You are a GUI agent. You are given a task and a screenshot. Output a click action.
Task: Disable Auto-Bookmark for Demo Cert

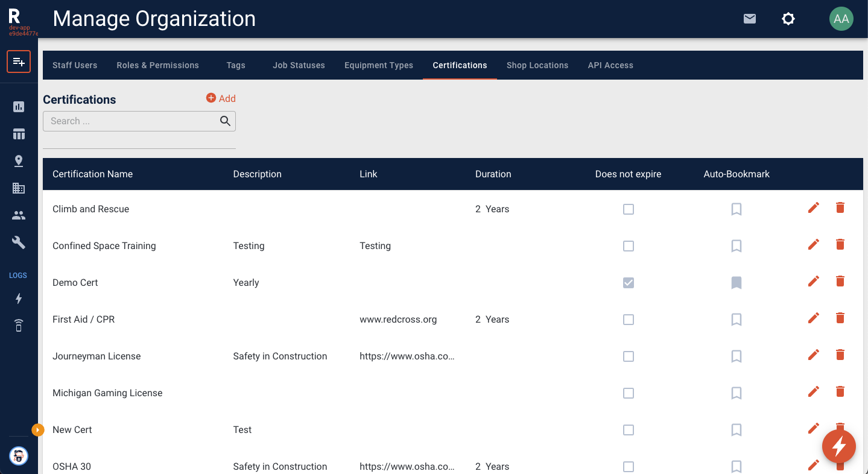point(737,283)
